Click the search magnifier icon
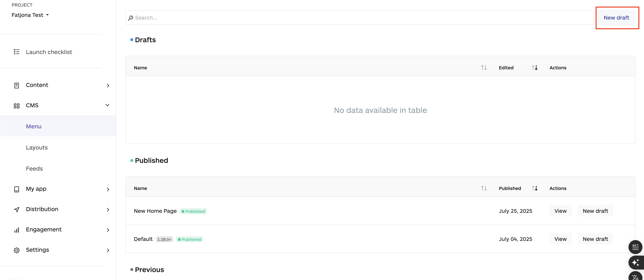 [131, 18]
